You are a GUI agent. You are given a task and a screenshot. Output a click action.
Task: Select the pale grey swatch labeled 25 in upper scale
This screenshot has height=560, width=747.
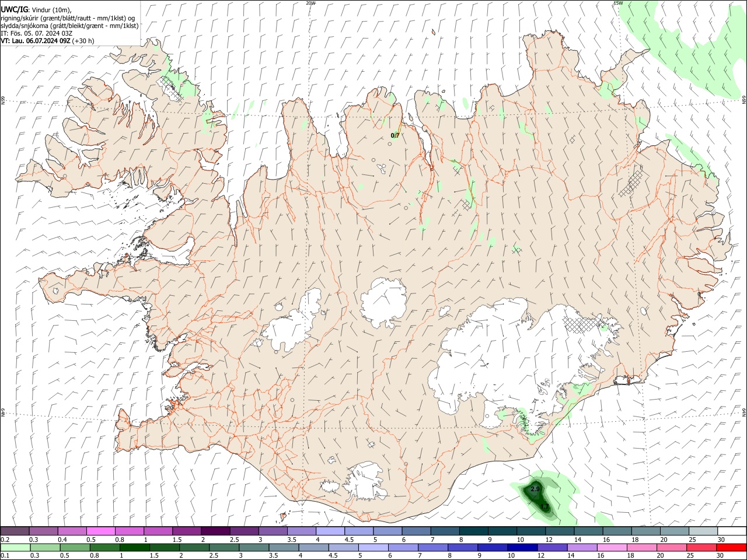(703, 531)
